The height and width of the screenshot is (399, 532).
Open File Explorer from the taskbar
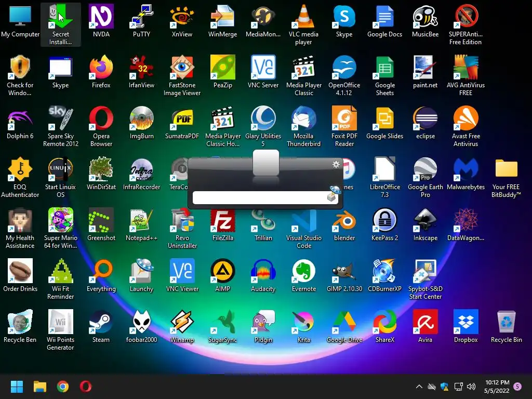[x=39, y=387]
